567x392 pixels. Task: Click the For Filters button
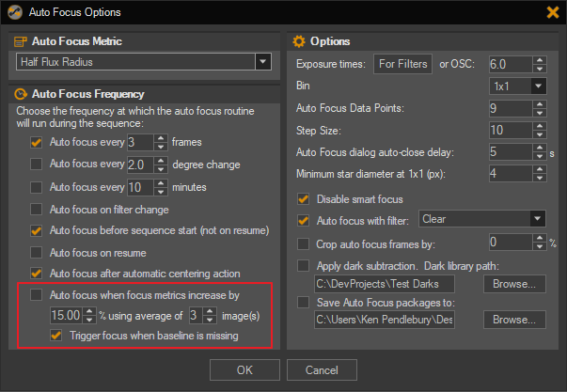(x=402, y=64)
